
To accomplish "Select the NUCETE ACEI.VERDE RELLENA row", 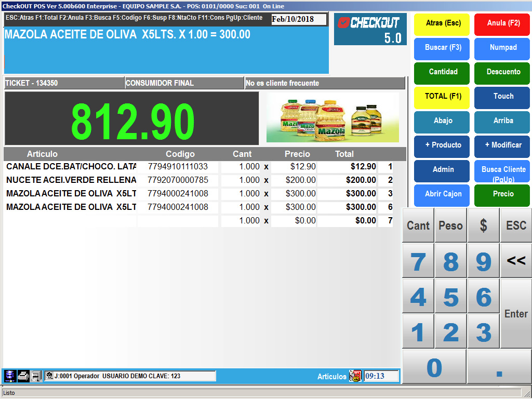I will point(199,180).
